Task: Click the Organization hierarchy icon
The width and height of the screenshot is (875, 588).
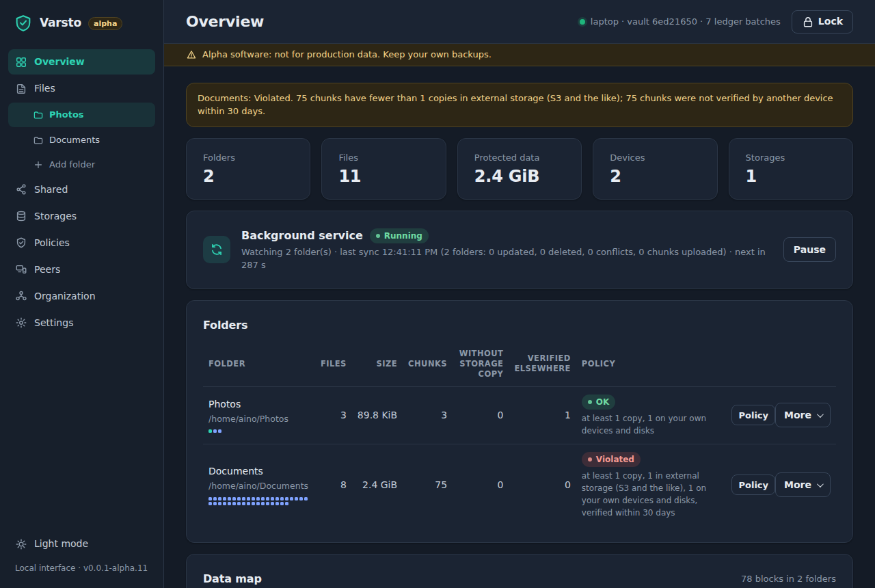Action: tap(21, 296)
